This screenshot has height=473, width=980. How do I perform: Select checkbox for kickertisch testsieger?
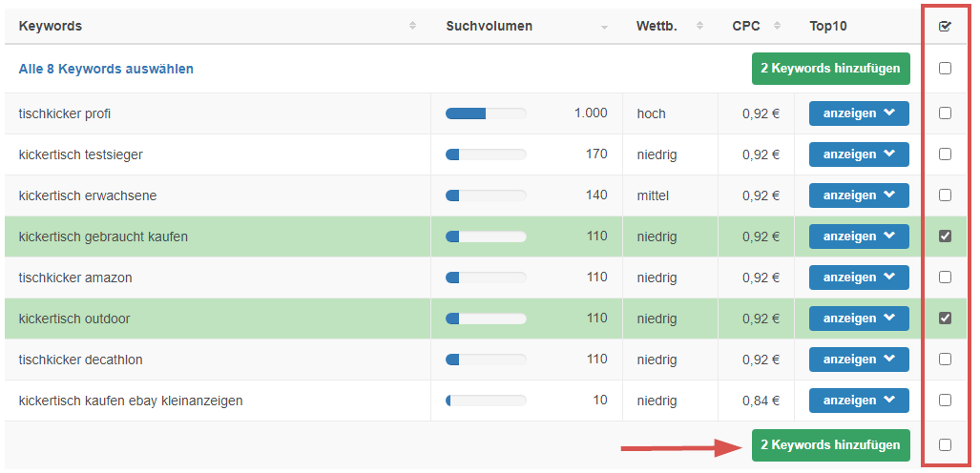click(945, 154)
